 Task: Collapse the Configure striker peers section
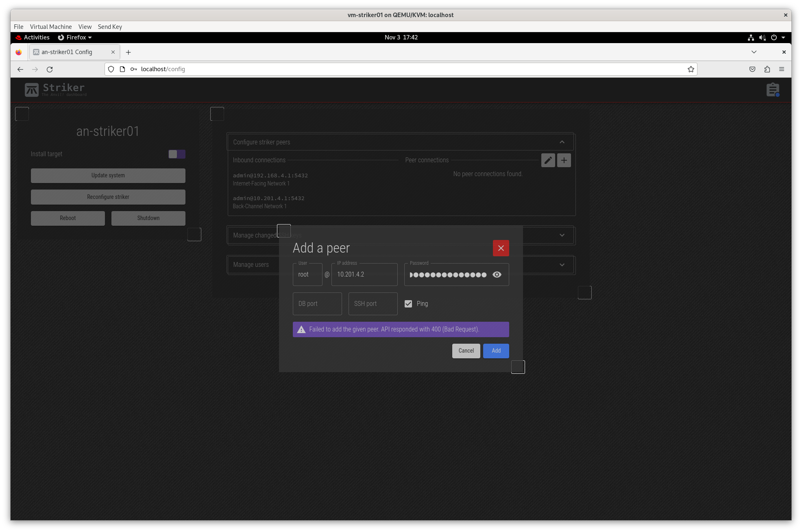(562, 142)
